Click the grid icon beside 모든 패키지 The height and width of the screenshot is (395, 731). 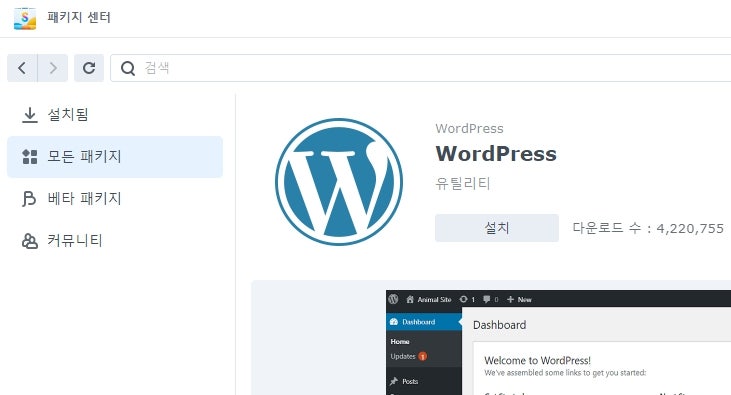pyautogui.click(x=30, y=157)
